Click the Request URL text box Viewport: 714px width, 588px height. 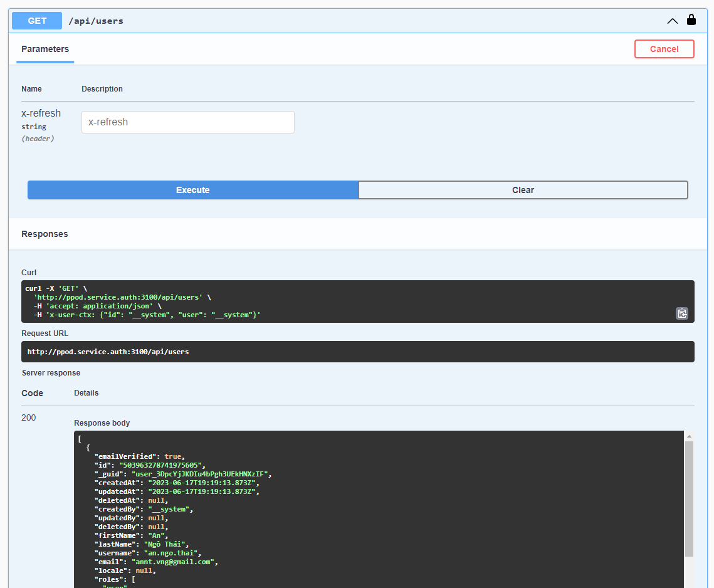point(357,352)
